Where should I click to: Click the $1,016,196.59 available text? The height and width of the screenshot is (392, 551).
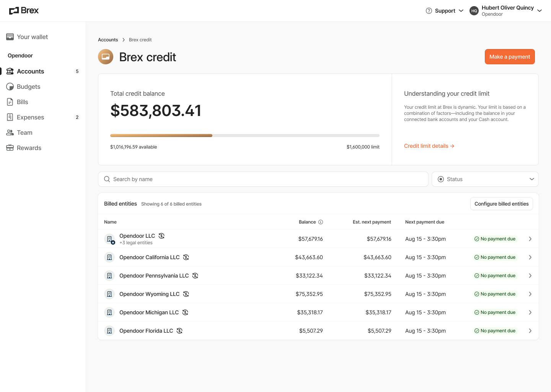134,147
